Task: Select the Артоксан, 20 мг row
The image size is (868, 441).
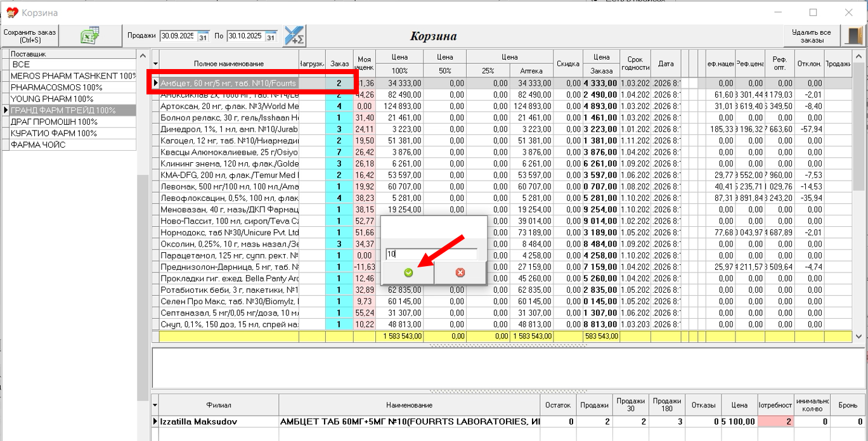Action: point(228,106)
